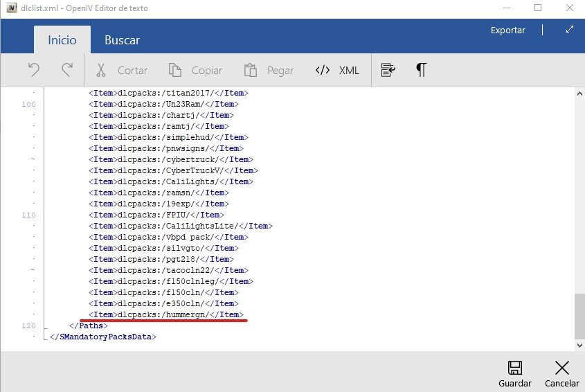Click the f150cln/ item line

pyautogui.click(x=163, y=293)
